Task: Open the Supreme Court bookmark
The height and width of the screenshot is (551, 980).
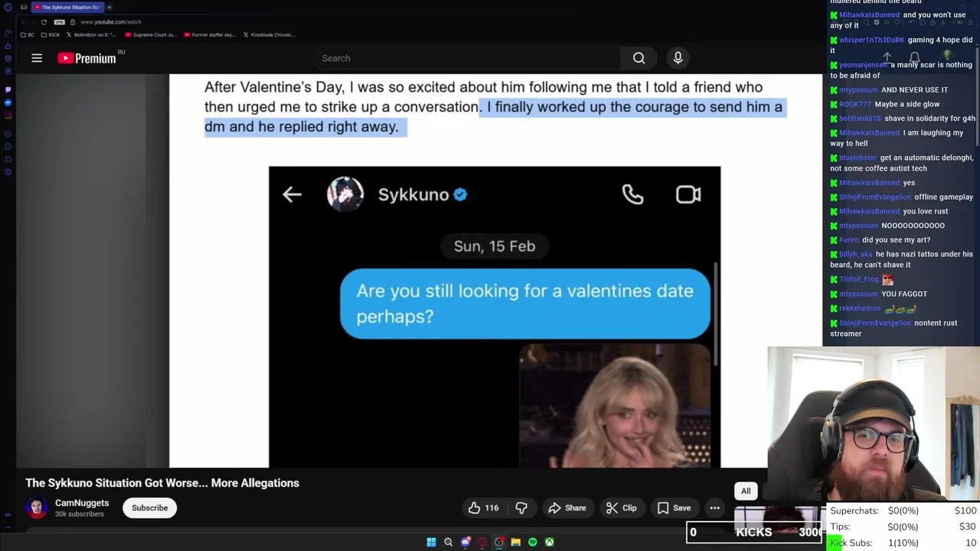Action: tap(150, 34)
